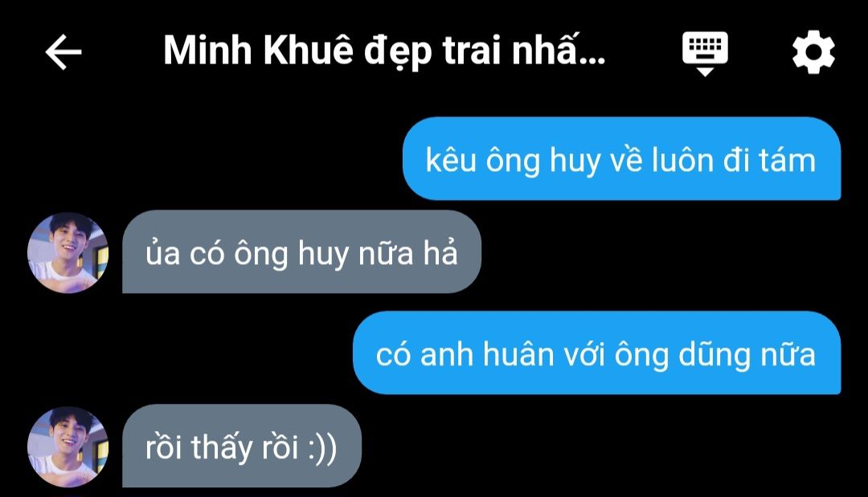
Task: Open chat settings via the gear icon
Action: [x=813, y=52]
